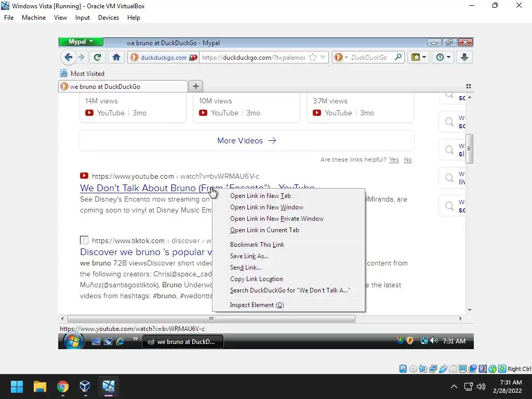
Task: Click VirtualBox USB status icon
Action: 443,369
